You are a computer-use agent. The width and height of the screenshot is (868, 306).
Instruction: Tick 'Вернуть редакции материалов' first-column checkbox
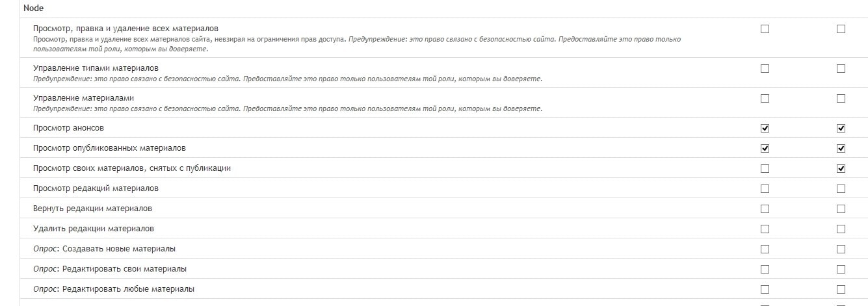(x=765, y=209)
